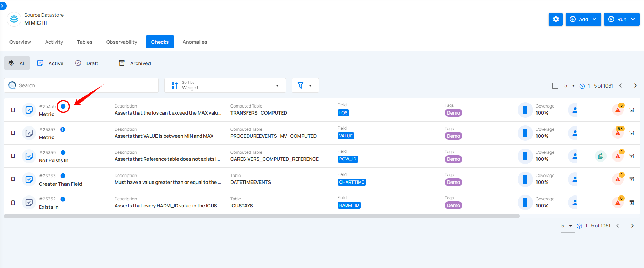
Task: Toggle status checkbox icon for check #25356
Action: click(29, 110)
